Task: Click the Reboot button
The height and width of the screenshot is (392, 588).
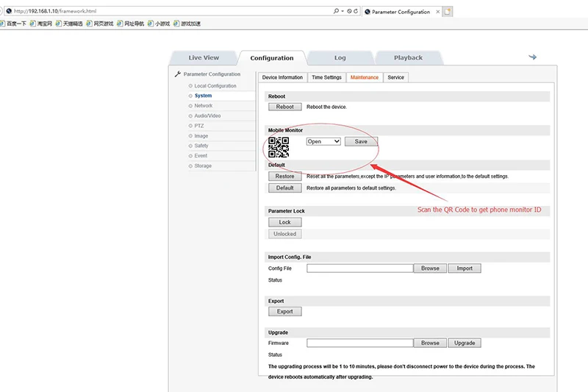Action: pyautogui.click(x=285, y=107)
